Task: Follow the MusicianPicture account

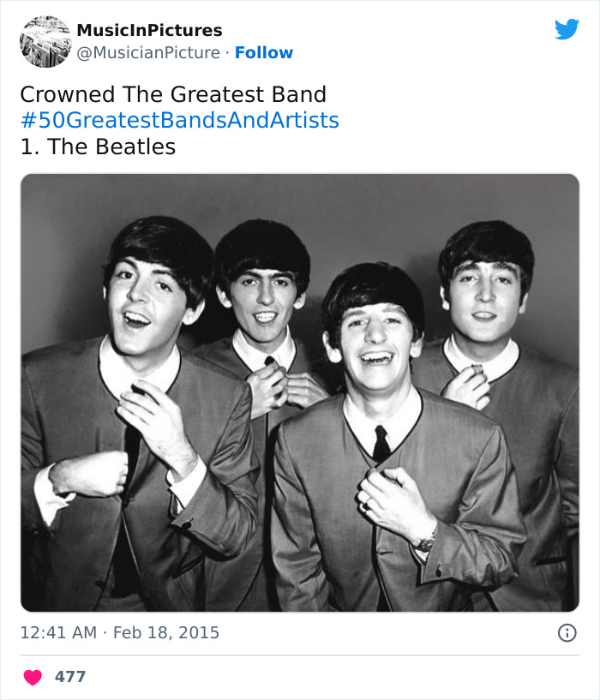Action: (x=264, y=52)
